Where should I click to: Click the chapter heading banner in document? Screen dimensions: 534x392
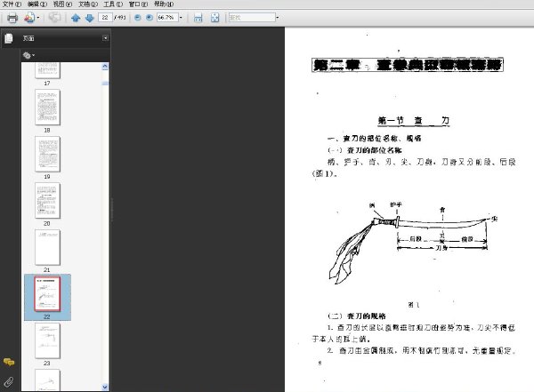tap(408, 65)
